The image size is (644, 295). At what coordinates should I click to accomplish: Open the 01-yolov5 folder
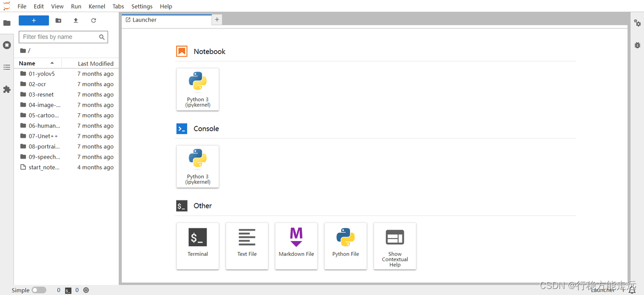coord(41,74)
